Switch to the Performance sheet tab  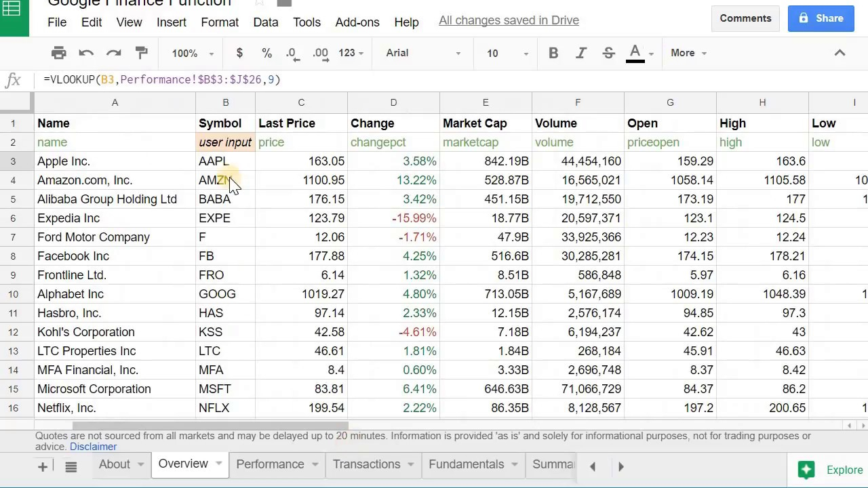coord(270,464)
